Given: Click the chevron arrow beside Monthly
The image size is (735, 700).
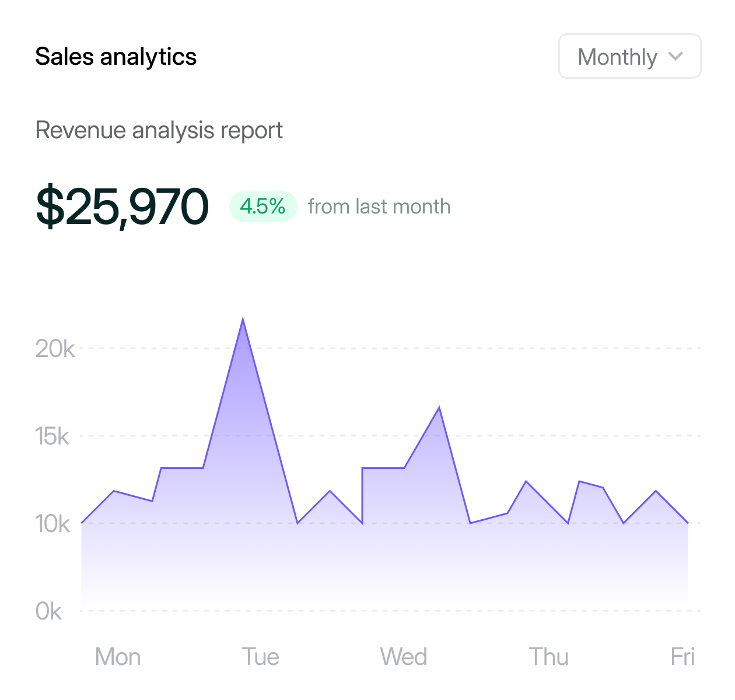Looking at the screenshot, I should coord(675,56).
